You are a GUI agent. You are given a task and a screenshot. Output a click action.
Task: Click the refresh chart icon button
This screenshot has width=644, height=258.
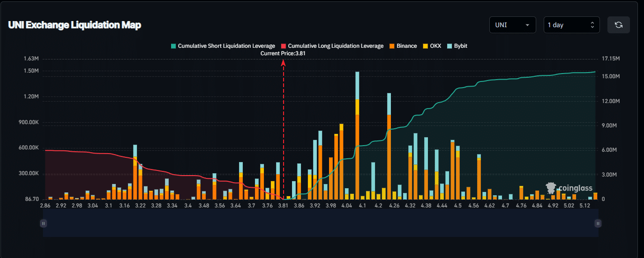coord(618,25)
